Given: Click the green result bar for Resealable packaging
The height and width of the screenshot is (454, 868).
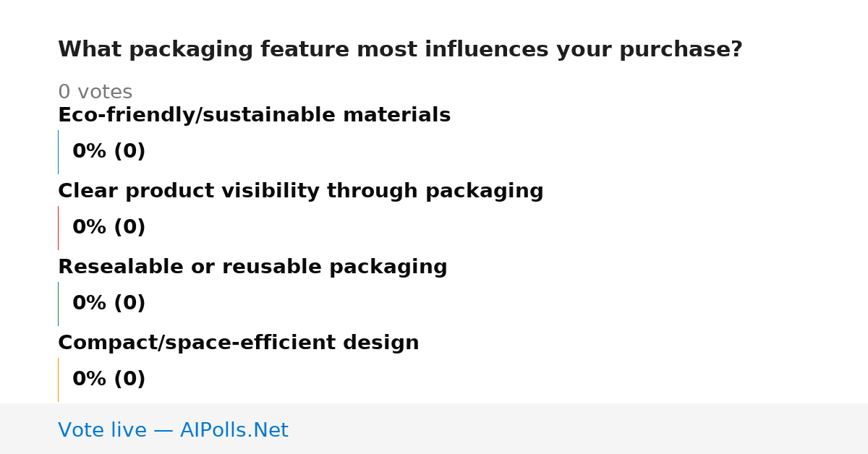Looking at the screenshot, I should (58, 304).
